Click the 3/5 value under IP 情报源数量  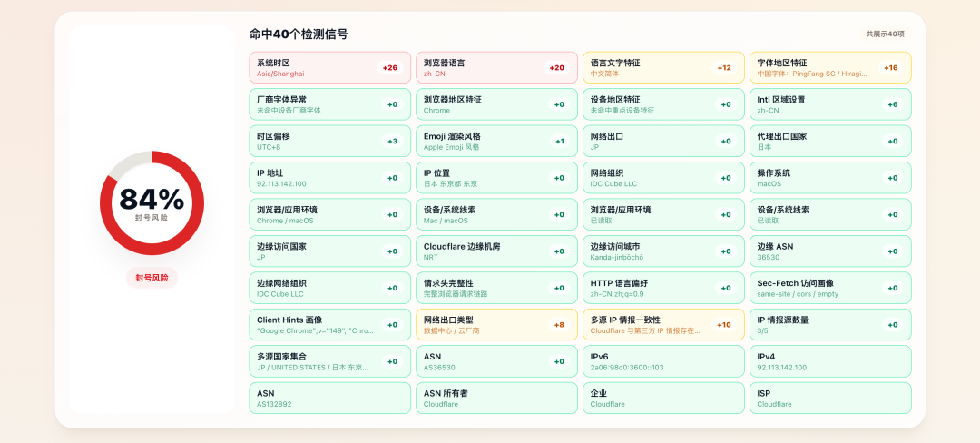(762, 331)
